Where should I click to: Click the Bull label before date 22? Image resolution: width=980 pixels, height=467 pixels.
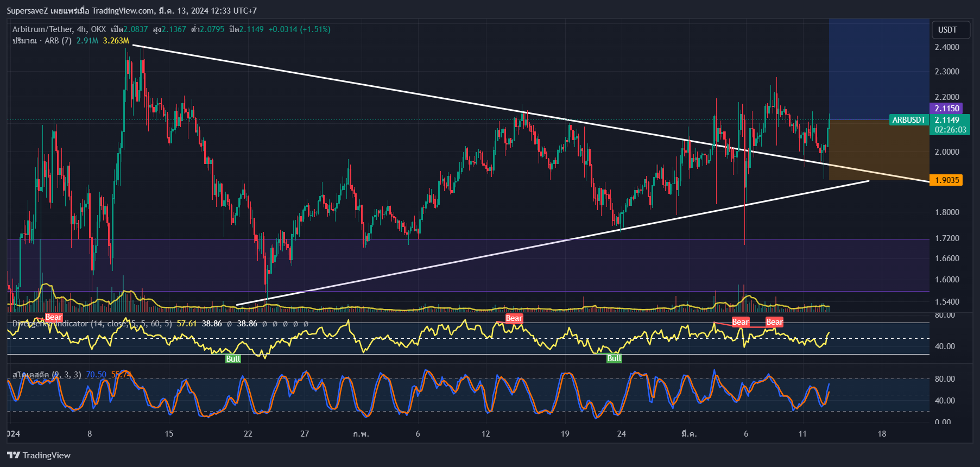tap(233, 359)
